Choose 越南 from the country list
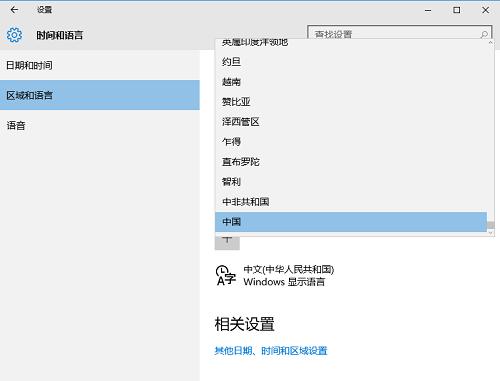500x381 pixels. coord(351,82)
